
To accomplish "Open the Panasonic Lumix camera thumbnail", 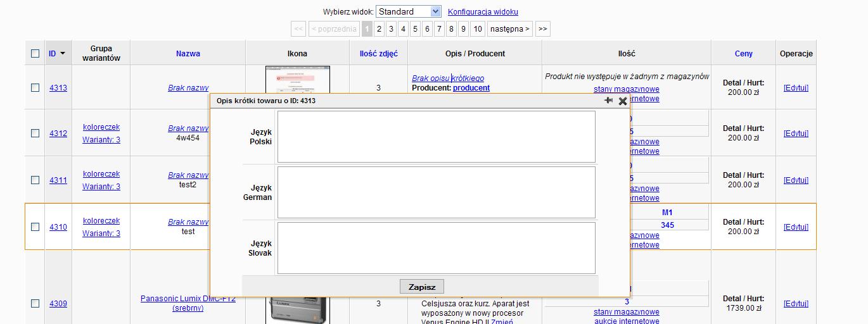I will click(297, 309).
